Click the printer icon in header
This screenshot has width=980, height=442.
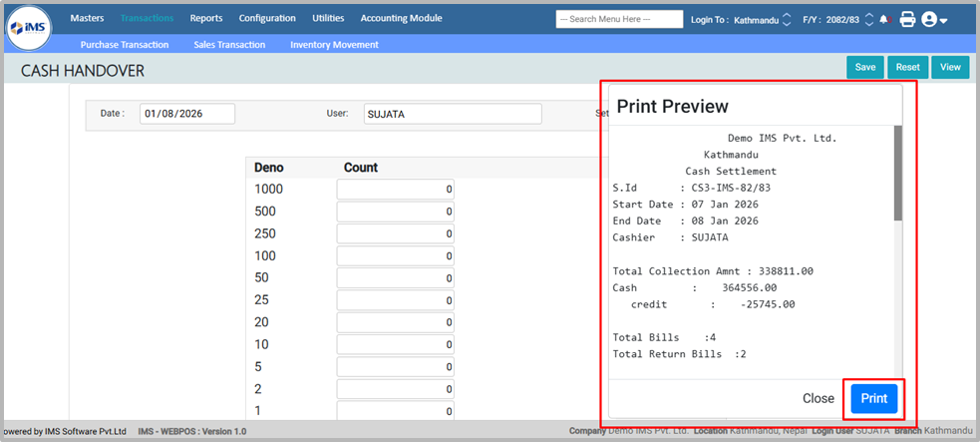click(x=907, y=19)
